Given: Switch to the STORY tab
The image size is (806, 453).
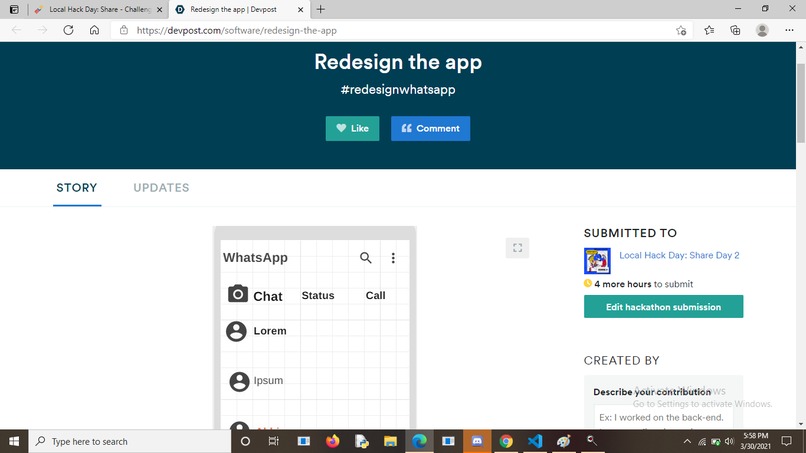Looking at the screenshot, I should click(77, 188).
